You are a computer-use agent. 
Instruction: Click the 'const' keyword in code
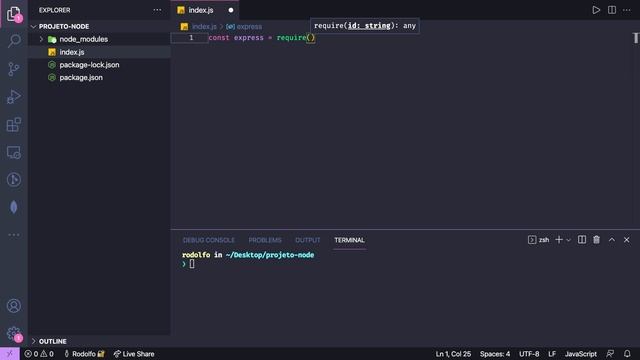(219, 38)
